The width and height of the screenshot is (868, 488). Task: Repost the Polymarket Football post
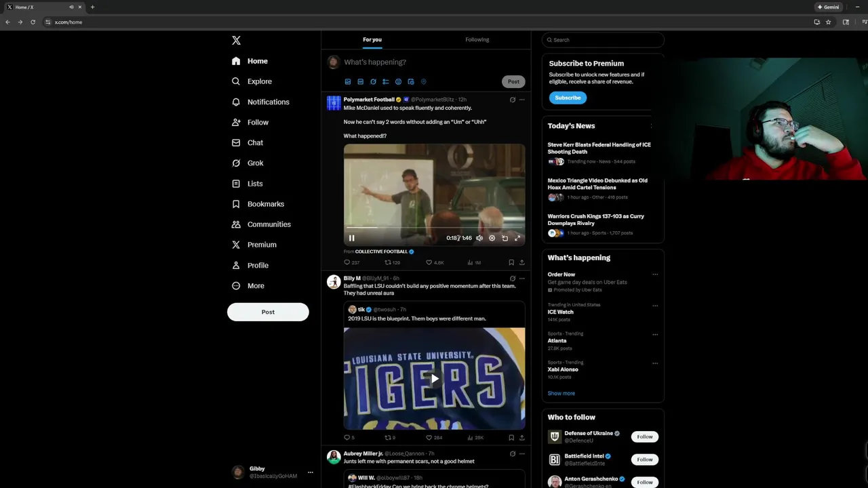[393, 262]
